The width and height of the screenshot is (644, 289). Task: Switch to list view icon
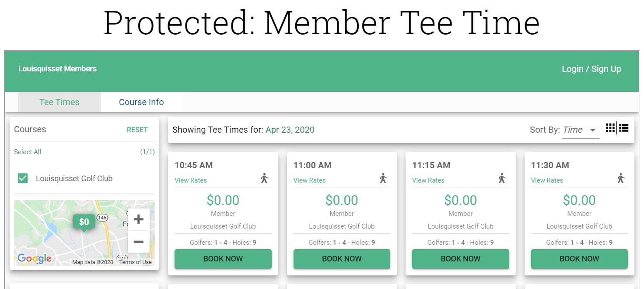(623, 128)
